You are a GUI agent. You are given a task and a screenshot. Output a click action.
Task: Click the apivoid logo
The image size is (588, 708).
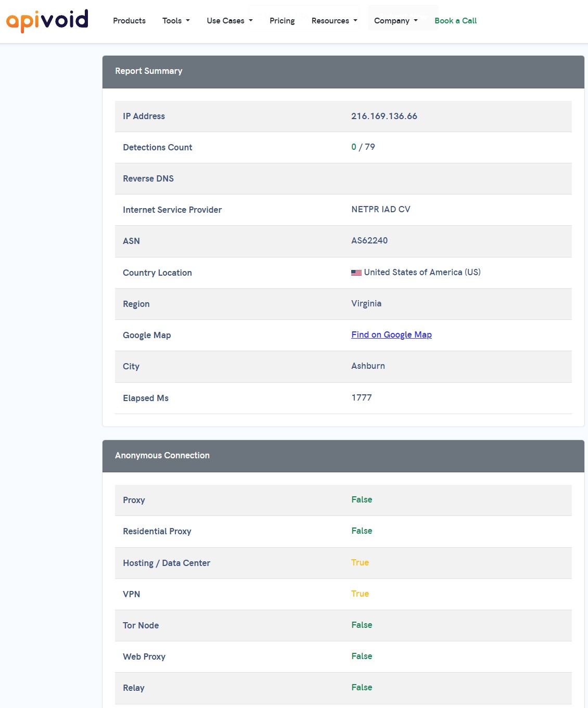click(47, 20)
